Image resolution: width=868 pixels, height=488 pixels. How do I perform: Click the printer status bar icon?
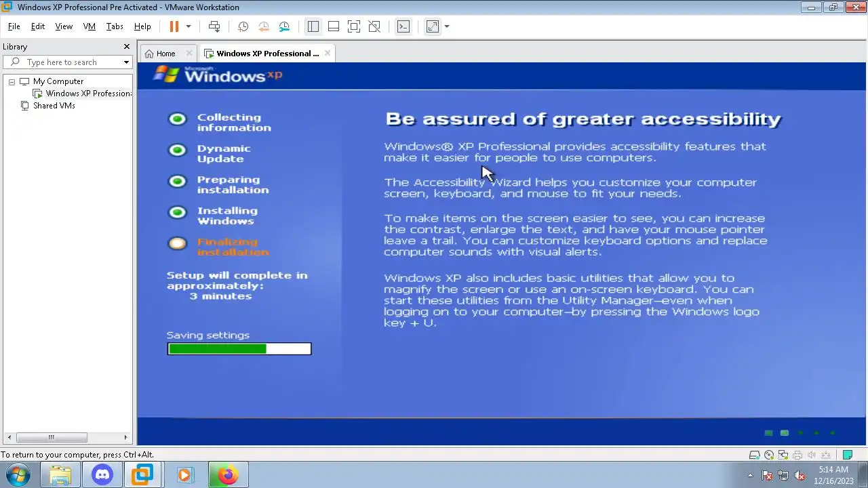click(x=797, y=455)
